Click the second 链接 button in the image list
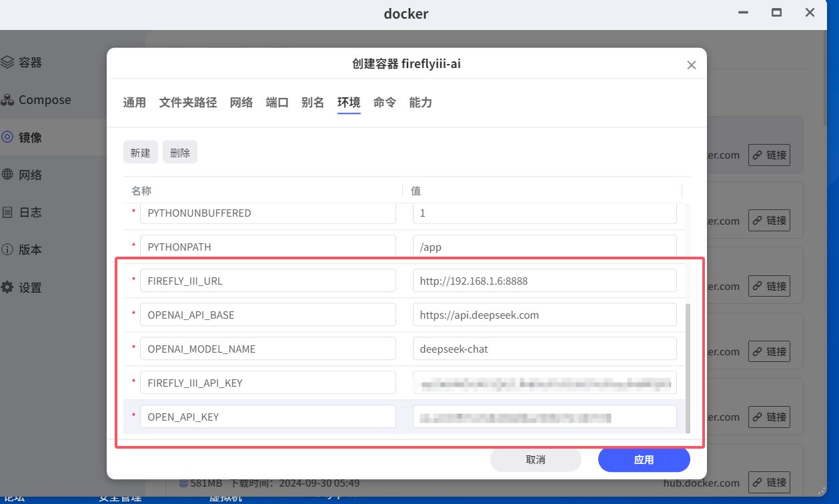Screen dimensions: 839x504 769,220
